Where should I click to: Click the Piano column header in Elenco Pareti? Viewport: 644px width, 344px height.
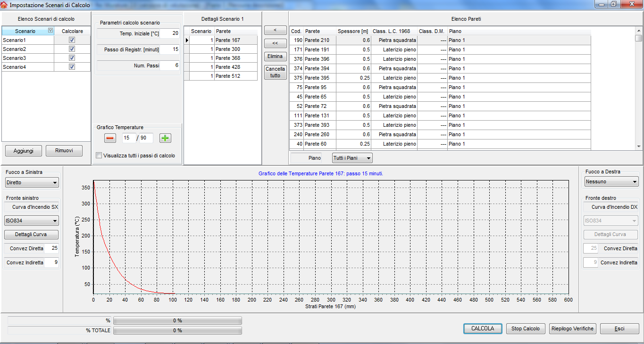pyautogui.click(x=519, y=31)
